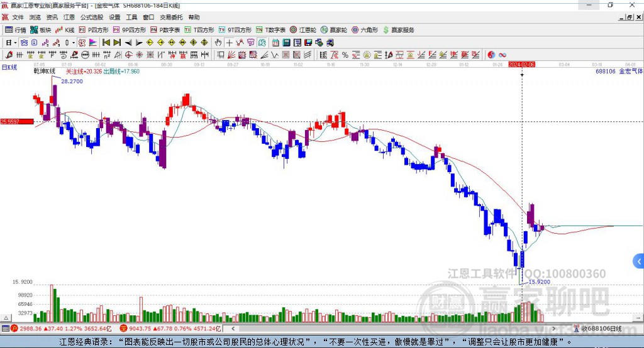Select the Gann fan lines tool
Image resolution: width=644 pixels, height=348 pixels.
231,55
